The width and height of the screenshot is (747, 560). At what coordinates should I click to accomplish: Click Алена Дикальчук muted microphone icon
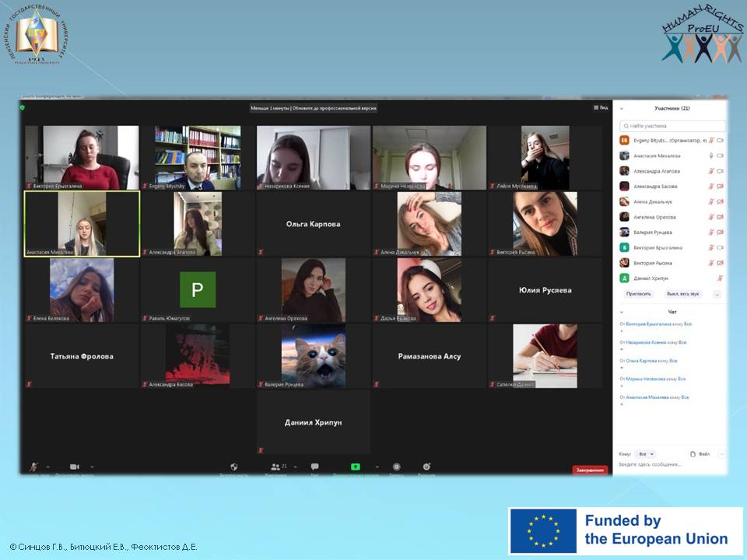710,201
